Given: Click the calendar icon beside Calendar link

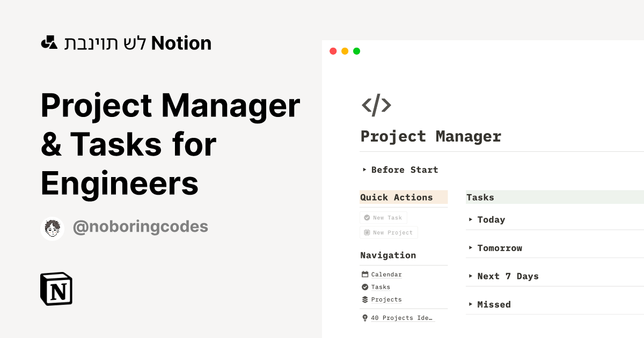Looking at the screenshot, I should pyautogui.click(x=364, y=274).
